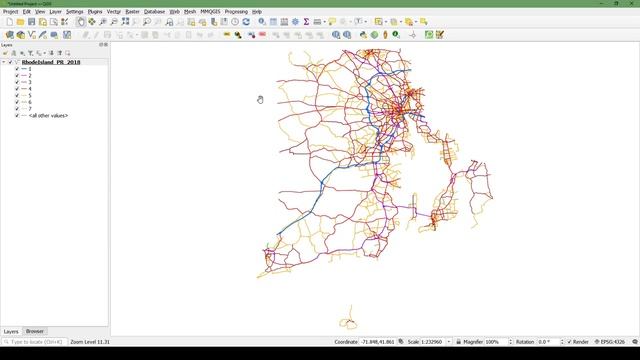Uncheck category 4 in the legend
Screen dimensions: 640x360
[17, 89]
